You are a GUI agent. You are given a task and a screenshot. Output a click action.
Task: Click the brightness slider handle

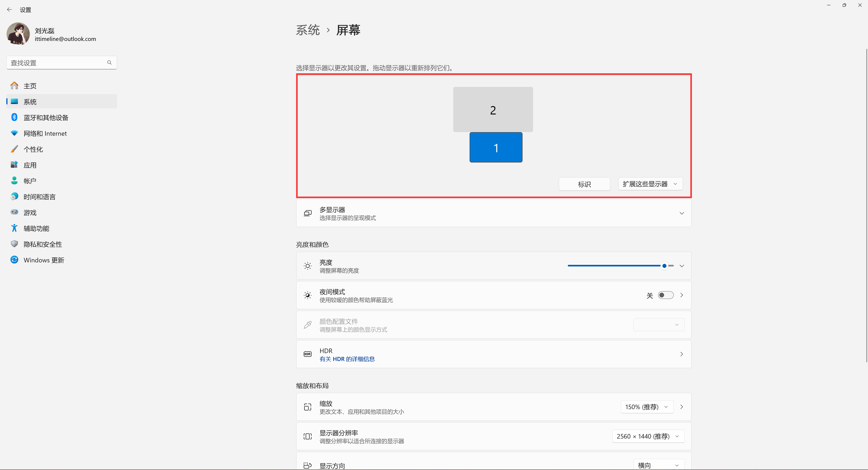(x=664, y=266)
